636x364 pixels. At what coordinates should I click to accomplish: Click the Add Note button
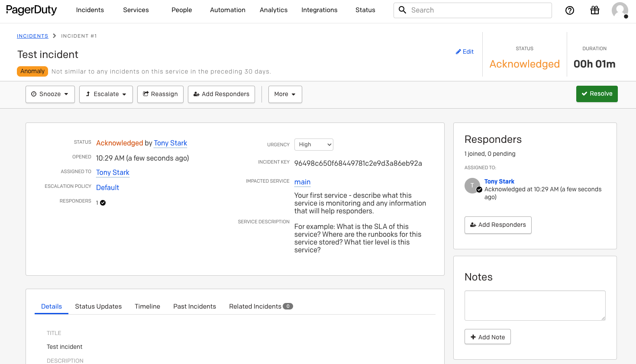[x=487, y=337]
